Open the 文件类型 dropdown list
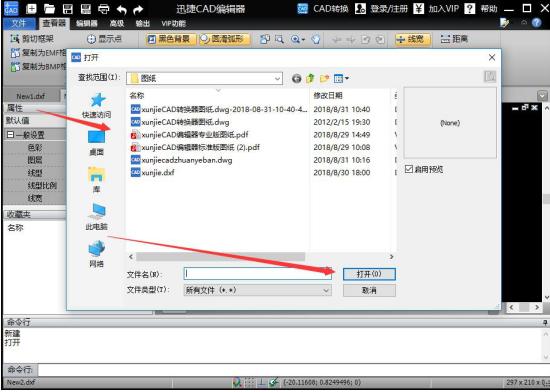 click(x=326, y=290)
